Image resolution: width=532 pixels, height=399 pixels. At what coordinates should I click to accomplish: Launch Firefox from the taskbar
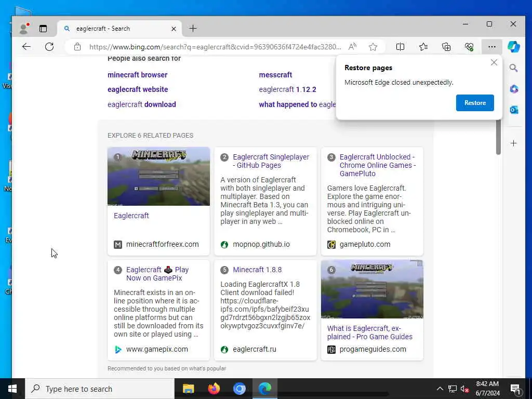[214, 389]
